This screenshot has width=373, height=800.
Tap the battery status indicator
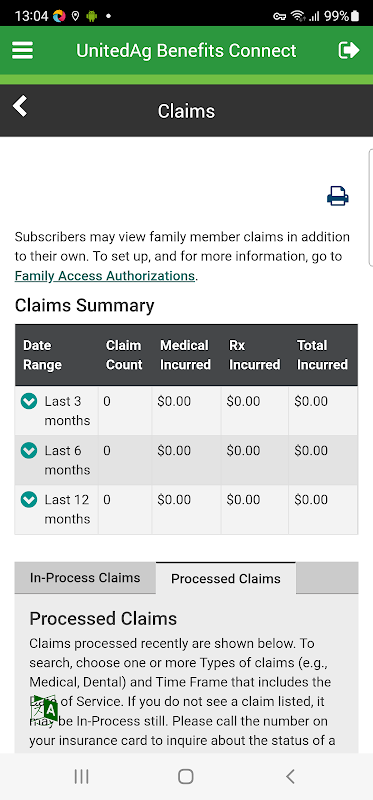click(354, 16)
